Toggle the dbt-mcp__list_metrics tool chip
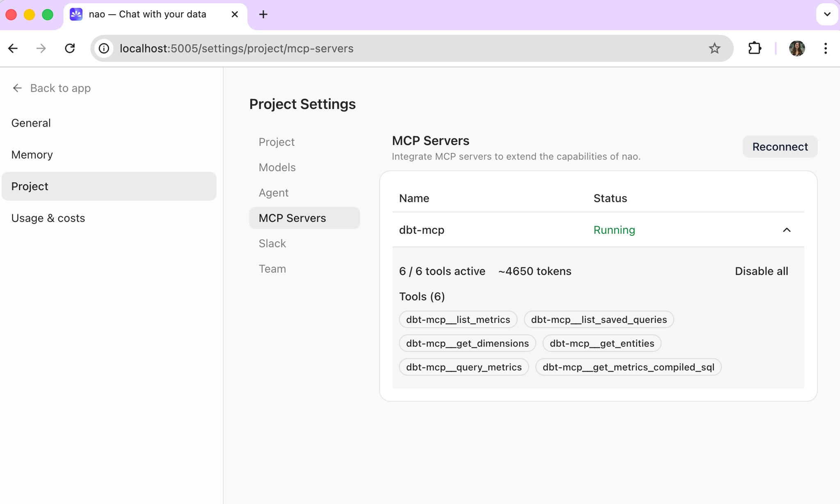This screenshot has width=840, height=504. pyautogui.click(x=458, y=320)
